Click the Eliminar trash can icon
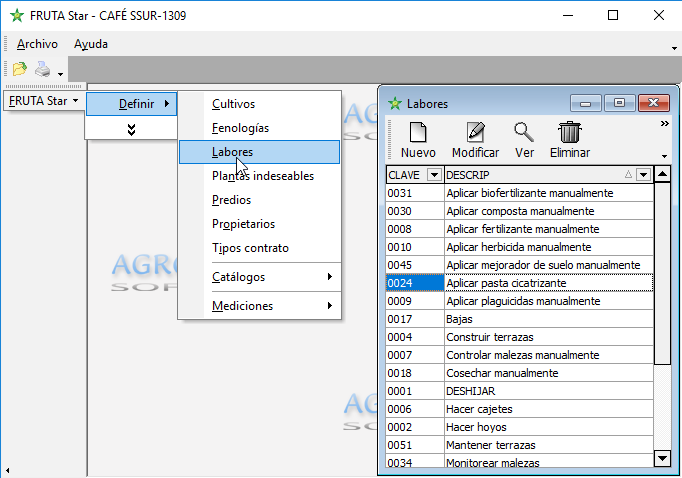This screenshot has width=682, height=478. click(570, 132)
